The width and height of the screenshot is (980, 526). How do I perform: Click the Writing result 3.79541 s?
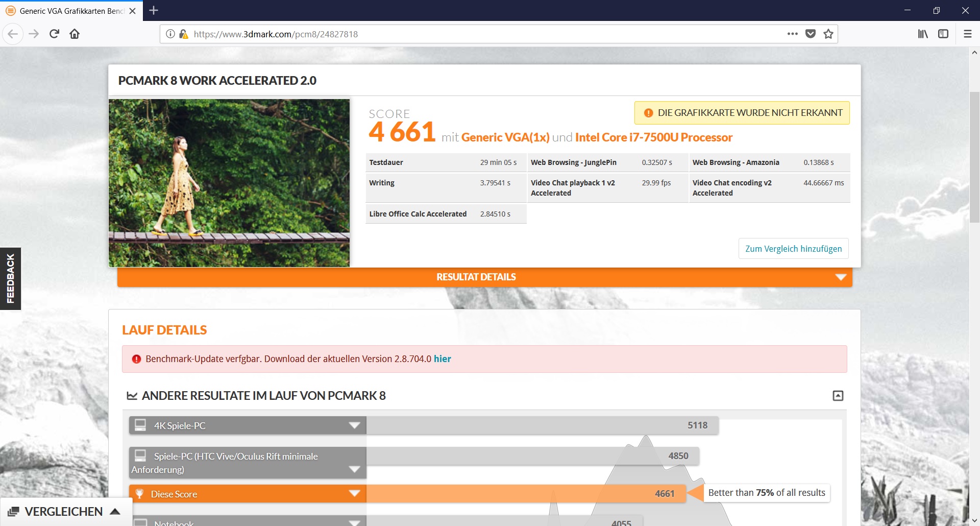(495, 183)
